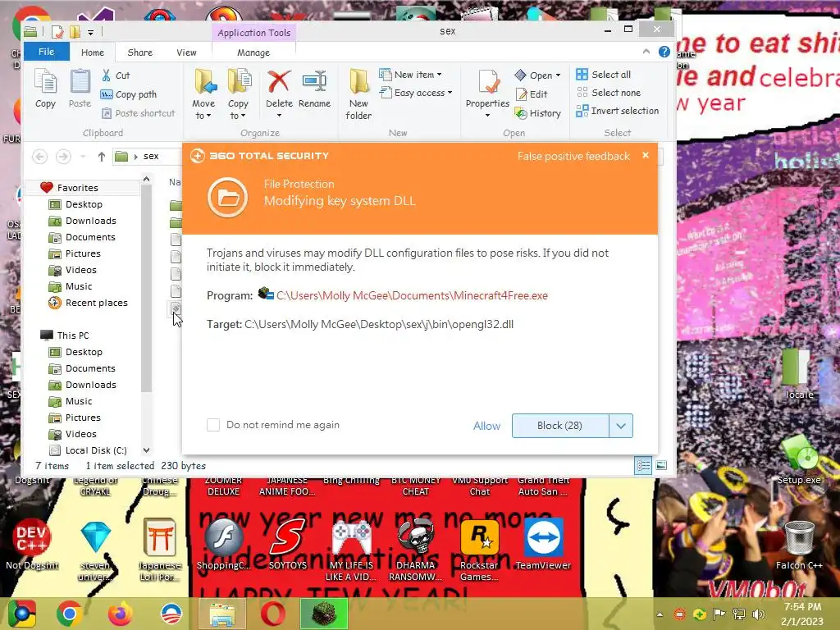
Task: Select Copy path in the ribbon
Action: [x=129, y=94]
